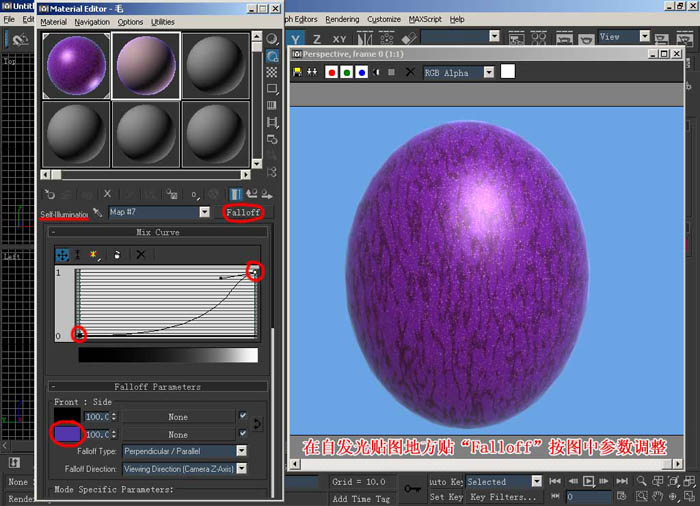This screenshot has width=700, height=506.
Task: Click the Delete curve point icon
Action: click(x=141, y=255)
